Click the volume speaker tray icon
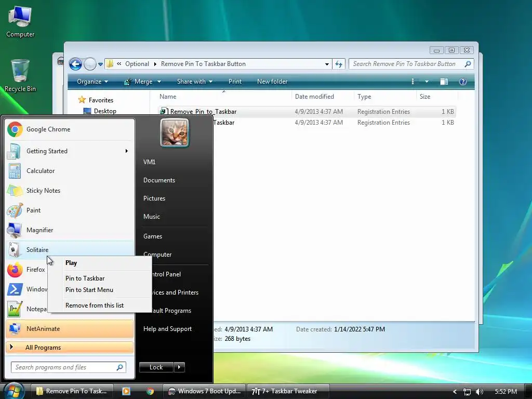Viewport: 532px width, 399px height. [480, 392]
